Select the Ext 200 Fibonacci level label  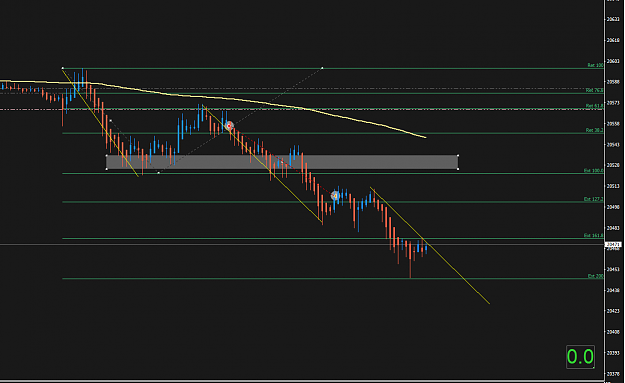pyautogui.click(x=596, y=276)
